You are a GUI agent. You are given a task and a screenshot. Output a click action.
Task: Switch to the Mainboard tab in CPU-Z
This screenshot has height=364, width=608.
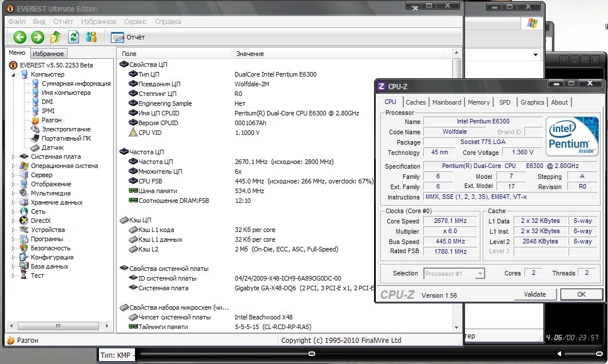(x=447, y=102)
